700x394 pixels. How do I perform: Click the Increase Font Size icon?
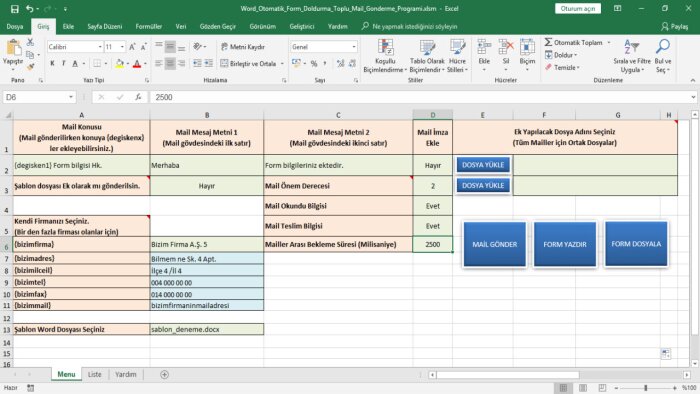click(133, 47)
